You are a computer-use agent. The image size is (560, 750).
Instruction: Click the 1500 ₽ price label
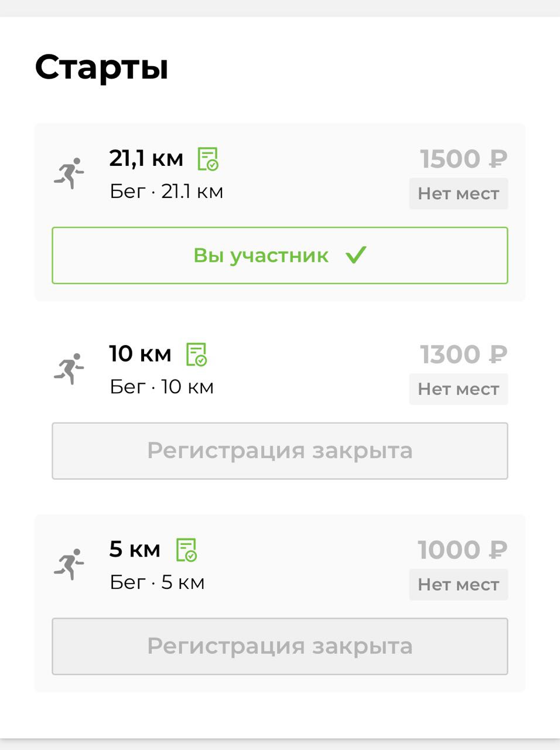click(463, 159)
